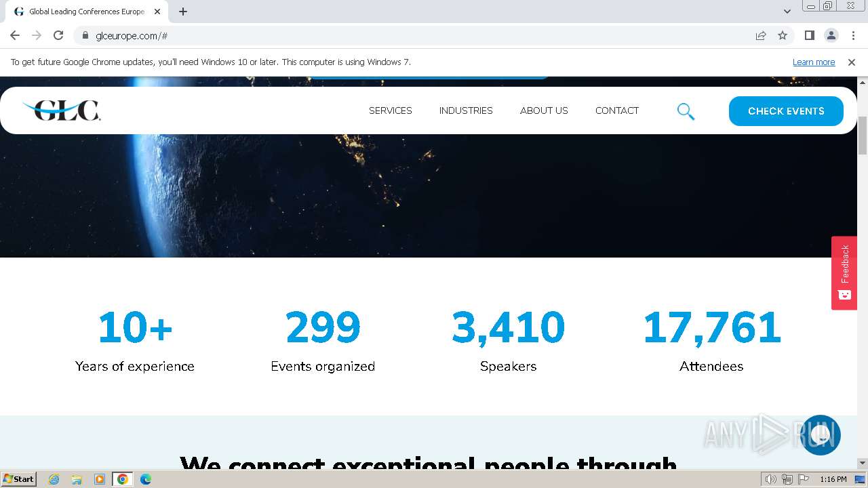Bookmark this page with the star icon

click(783, 35)
